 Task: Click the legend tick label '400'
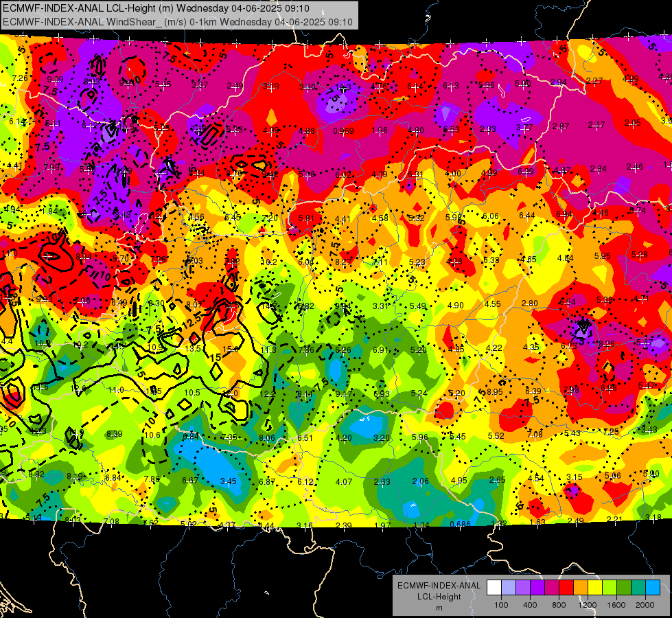530,605
